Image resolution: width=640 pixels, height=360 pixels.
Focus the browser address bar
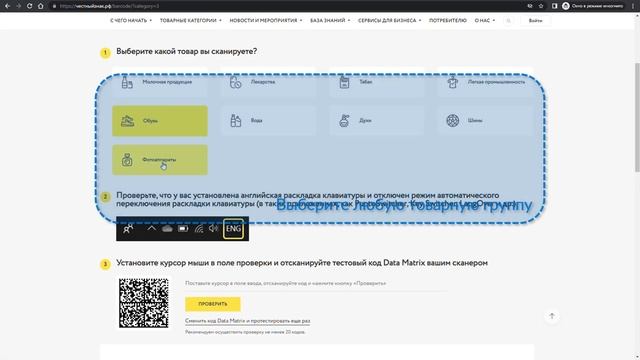[x=286, y=6]
